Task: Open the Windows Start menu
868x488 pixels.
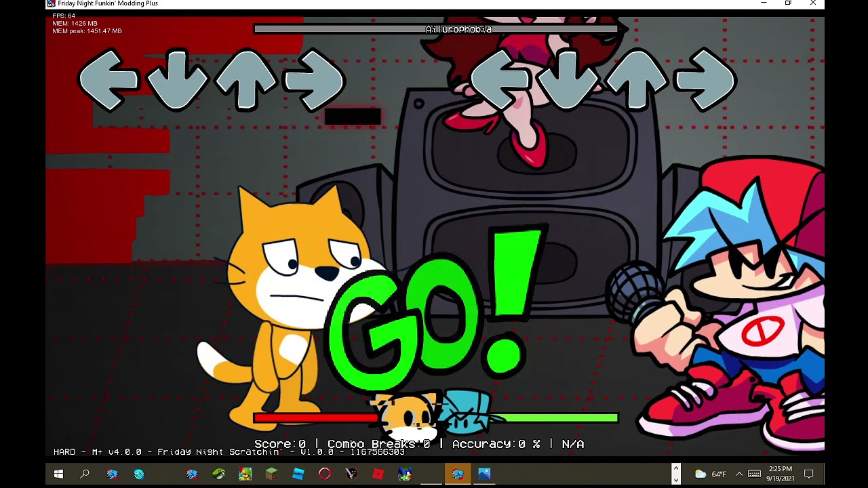Action: coord(58,474)
